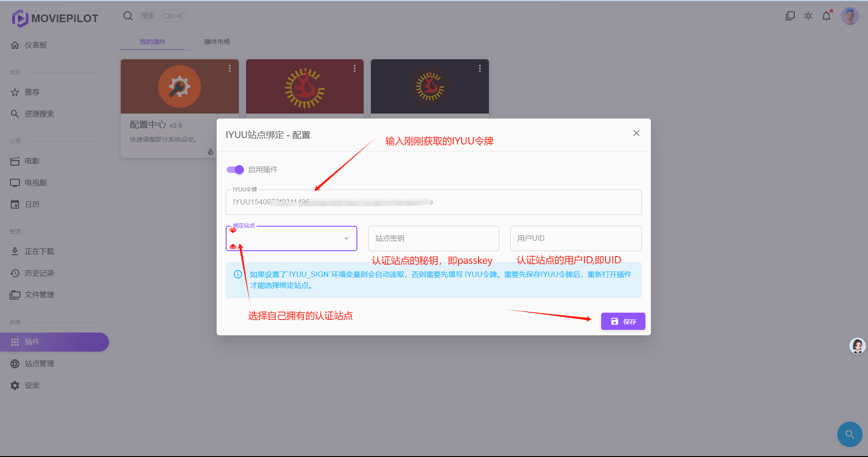The image size is (868, 457).
Task: Click the IYUU令牌 text field
Action: pyautogui.click(x=433, y=202)
